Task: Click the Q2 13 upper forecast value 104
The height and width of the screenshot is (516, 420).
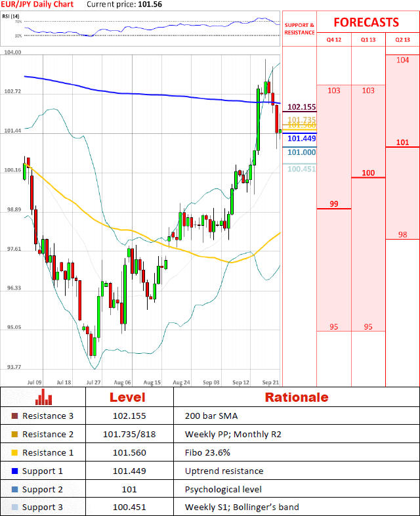Action: tap(402, 60)
